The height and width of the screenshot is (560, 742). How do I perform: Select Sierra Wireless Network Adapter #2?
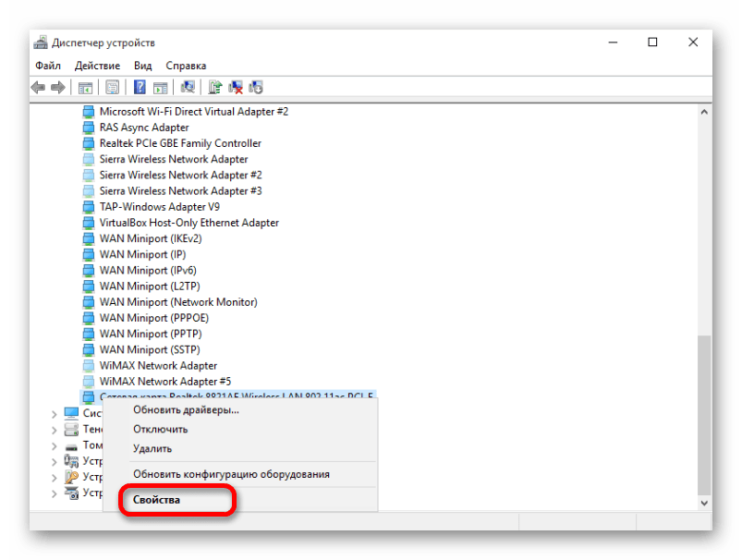[x=180, y=176]
